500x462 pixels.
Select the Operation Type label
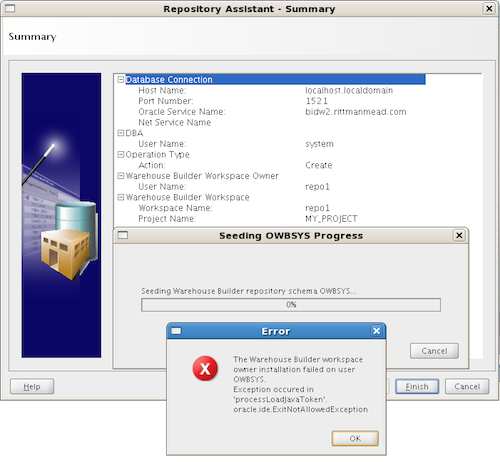click(x=157, y=154)
